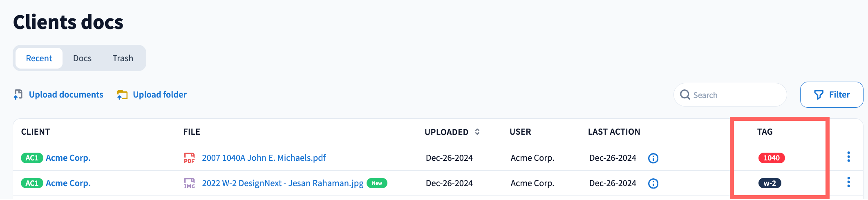Screen dimensions: 868x200
Task: Click the red 1040 tag
Action: point(772,158)
